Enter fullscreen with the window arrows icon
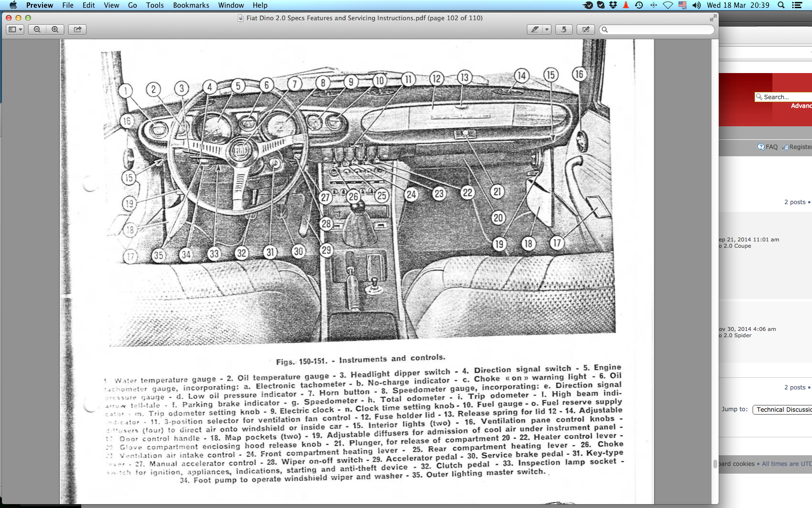The width and height of the screenshot is (812, 508). click(x=713, y=18)
